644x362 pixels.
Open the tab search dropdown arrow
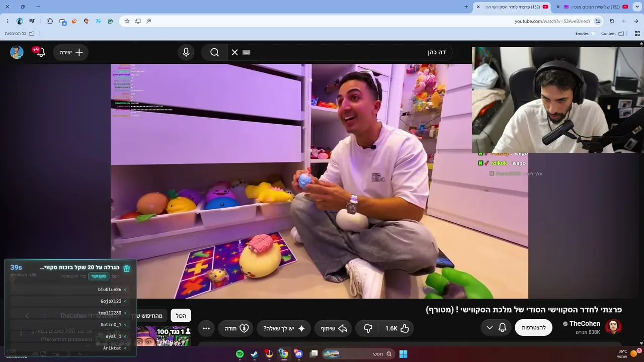(x=636, y=7)
